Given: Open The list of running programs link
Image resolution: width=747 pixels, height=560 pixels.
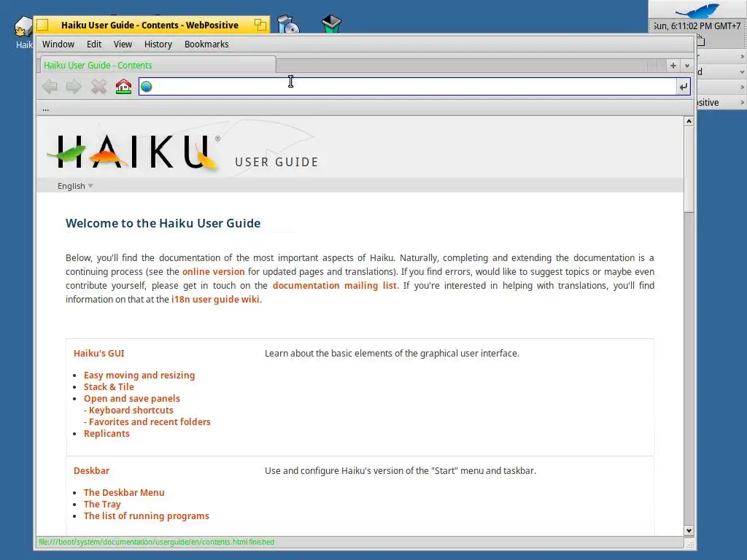Looking at the screenshot, I should coord(146,516).
